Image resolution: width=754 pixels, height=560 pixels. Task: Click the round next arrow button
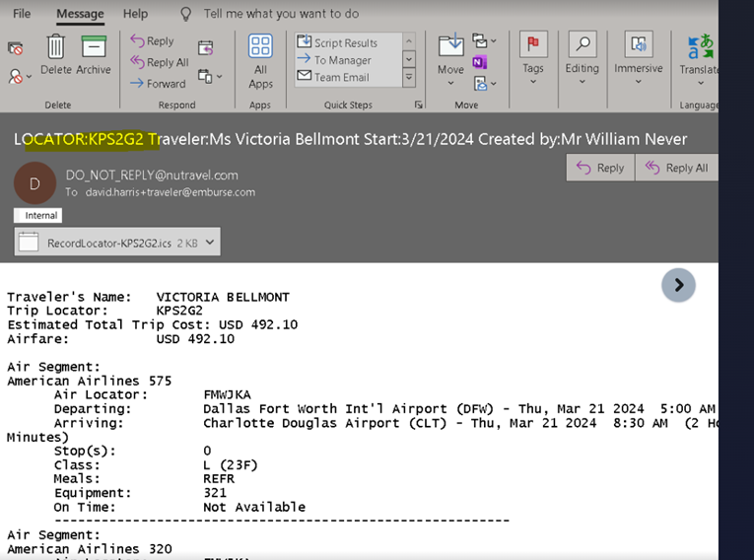[678, 285]
